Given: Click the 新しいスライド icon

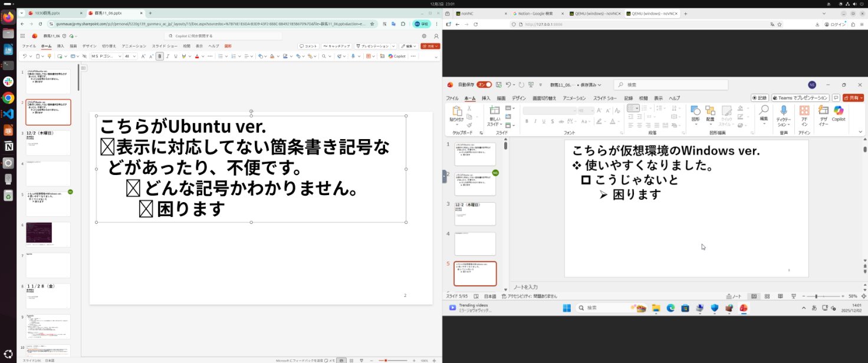Looking at the screenshot, I should 495,111.
